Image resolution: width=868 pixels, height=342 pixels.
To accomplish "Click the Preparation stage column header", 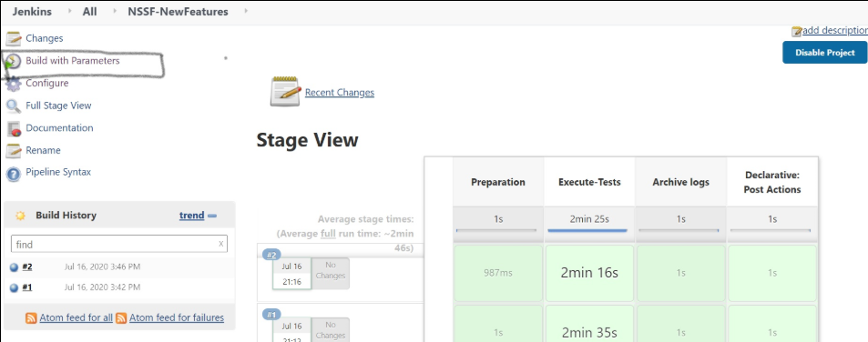I will [498, 182].
